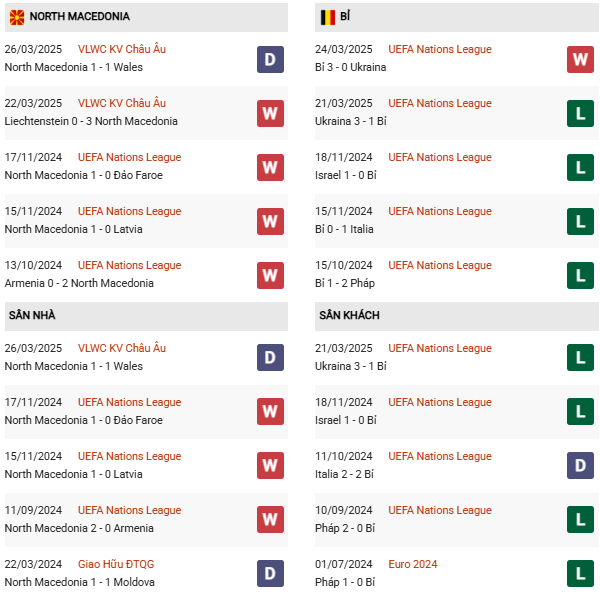600x595 pixels.
Task: Click D badge for North Macedonia 1-1 Moldova
Action: (270, 574)
